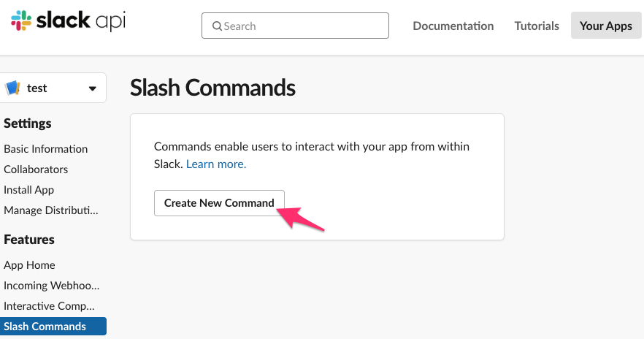Open App Home feature
Screen dimensions: 644x339
click(x=29, y=265)
